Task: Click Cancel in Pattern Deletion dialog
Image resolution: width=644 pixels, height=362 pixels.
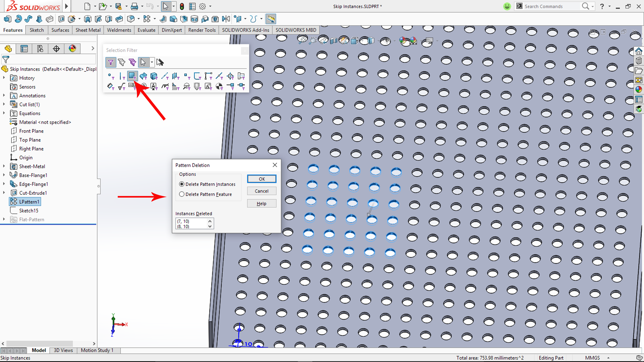Action: (261, 191)
